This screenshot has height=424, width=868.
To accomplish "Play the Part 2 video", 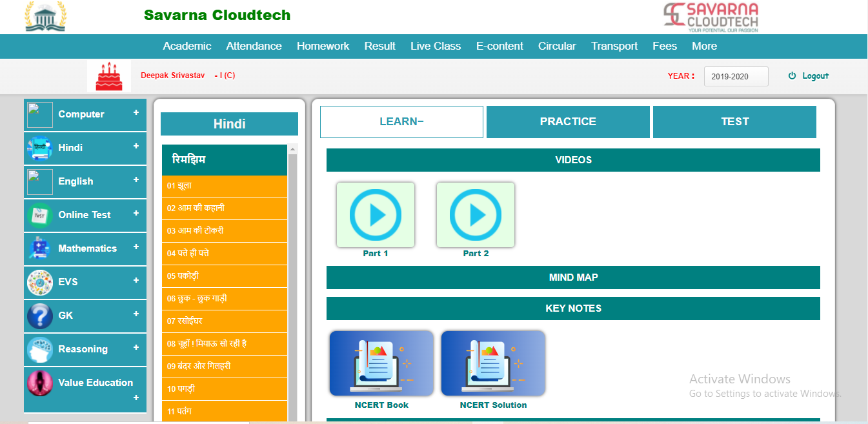I will [x=476, y=215].
